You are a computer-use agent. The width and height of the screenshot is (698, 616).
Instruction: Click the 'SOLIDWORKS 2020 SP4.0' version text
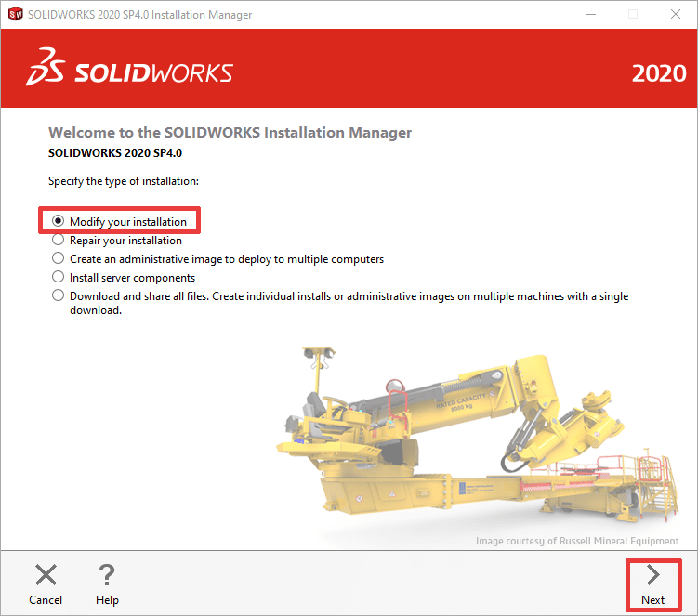tap(115, 153)
